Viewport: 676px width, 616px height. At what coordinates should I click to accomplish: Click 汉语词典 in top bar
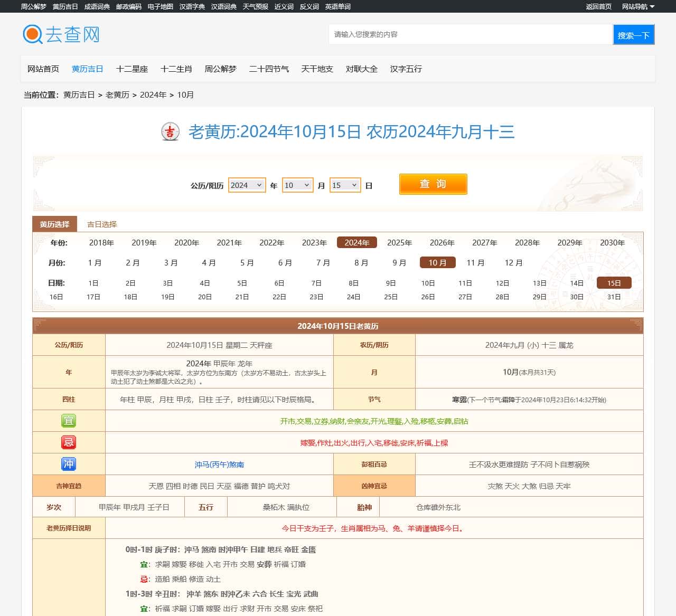[224, 6]
